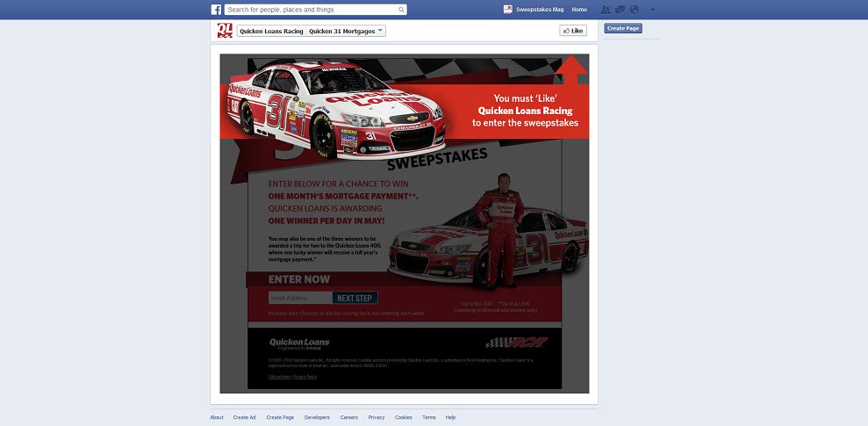Open the Quicken Loans Racing page button
868x426 pixels.
[271, 32]
